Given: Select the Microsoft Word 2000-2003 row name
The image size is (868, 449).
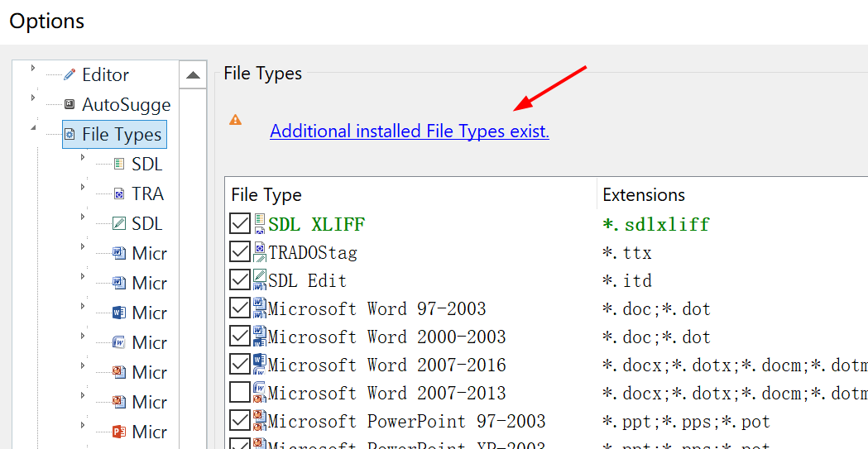Looking at the screenshot, I should pos(387,337).
